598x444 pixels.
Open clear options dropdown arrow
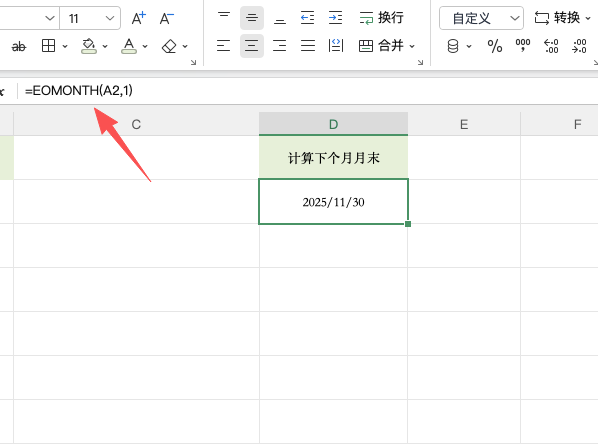point(185,47)
